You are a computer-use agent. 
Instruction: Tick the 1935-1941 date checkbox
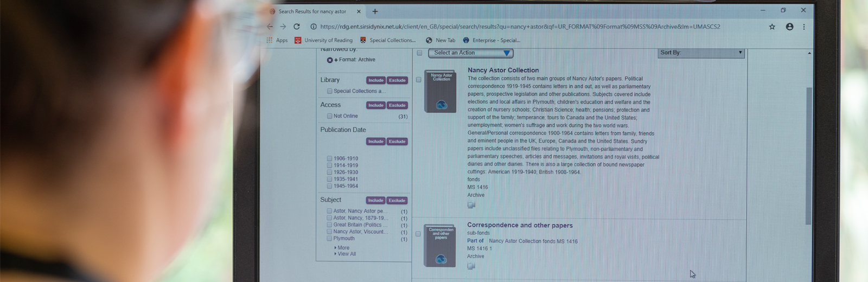coord(329,179)
